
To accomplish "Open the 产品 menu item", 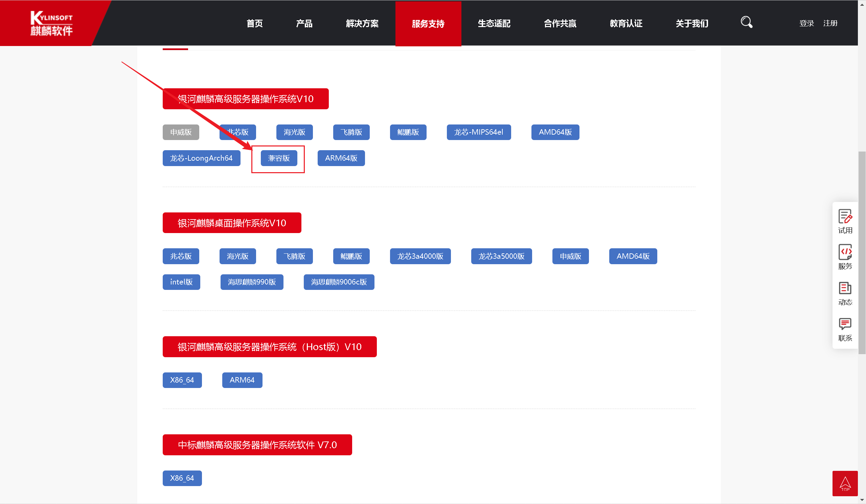I will tap(304, 23).
